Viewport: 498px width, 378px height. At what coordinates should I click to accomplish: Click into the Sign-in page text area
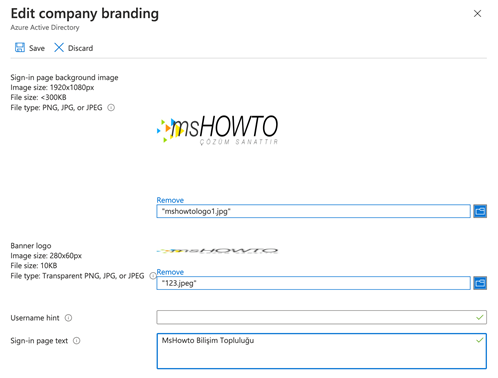point(321,351)
